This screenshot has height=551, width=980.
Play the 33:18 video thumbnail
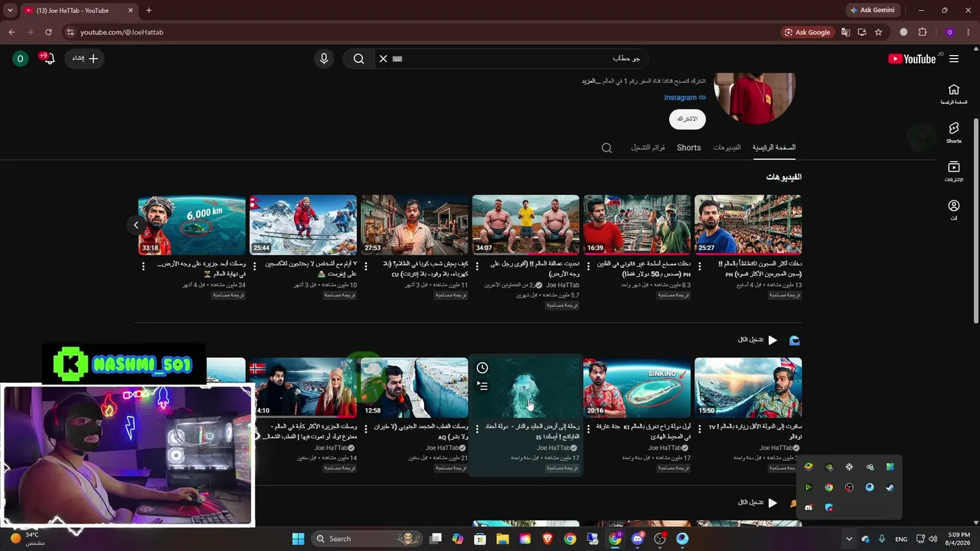[192, 225]
